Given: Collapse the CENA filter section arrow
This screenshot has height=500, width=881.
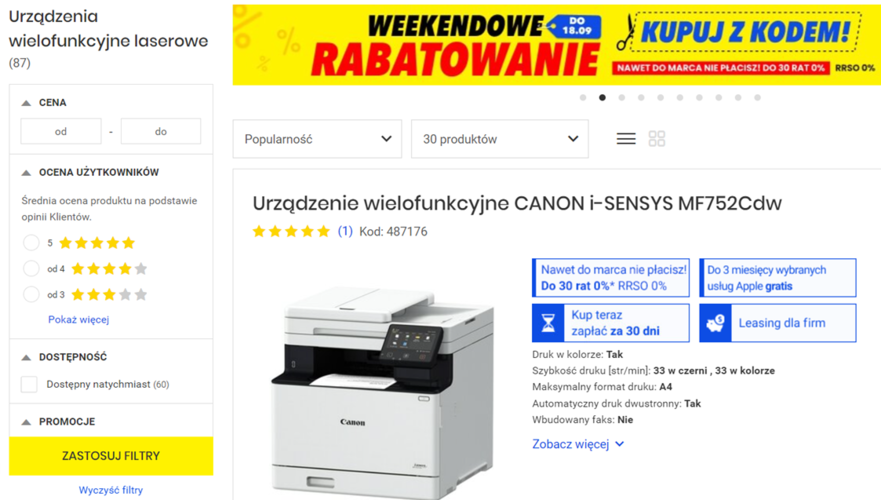Looking at the screenshot, I should (x=26, y=103).
